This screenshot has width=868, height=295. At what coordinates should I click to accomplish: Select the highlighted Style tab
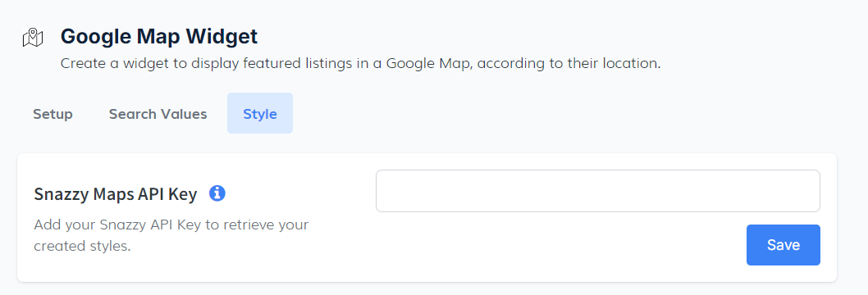[260, 114]
